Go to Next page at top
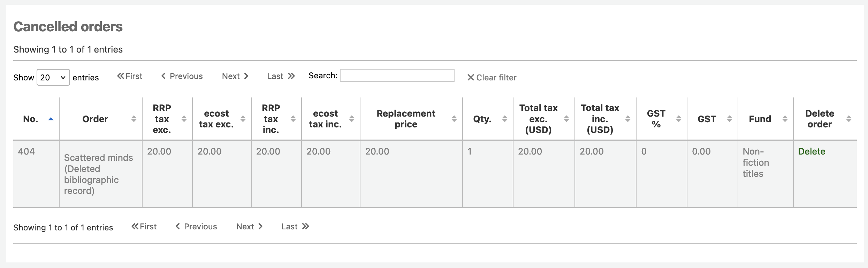Viewport: 868px width, 268px height. pos(235,76)
